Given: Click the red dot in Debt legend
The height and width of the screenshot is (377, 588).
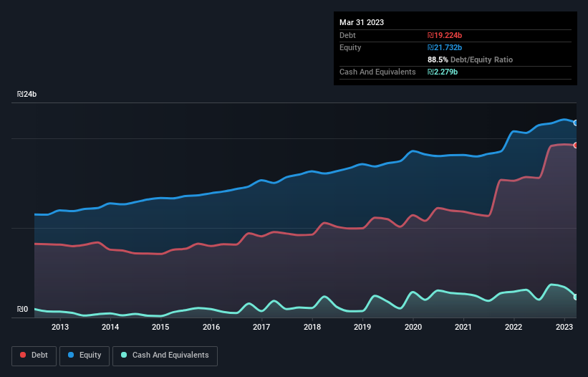Looking at the screenshot, I should [x=23, y=355].
